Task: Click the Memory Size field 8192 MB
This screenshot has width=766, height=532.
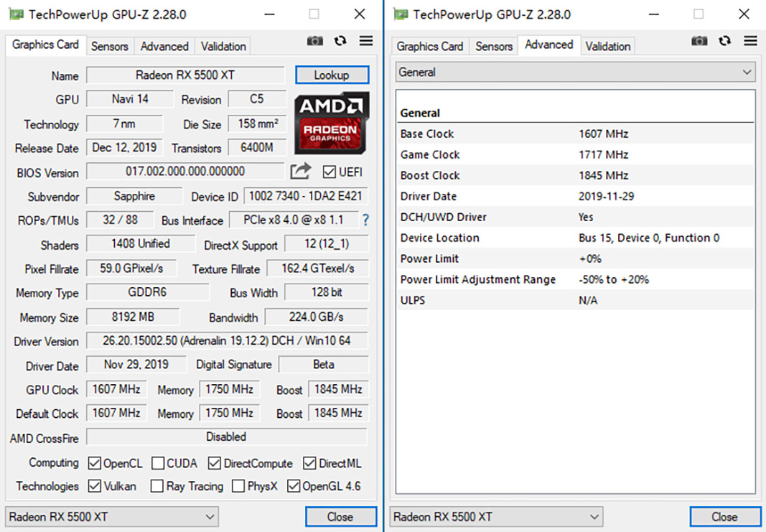Action: pyautogui.click(x=133, y=317)
